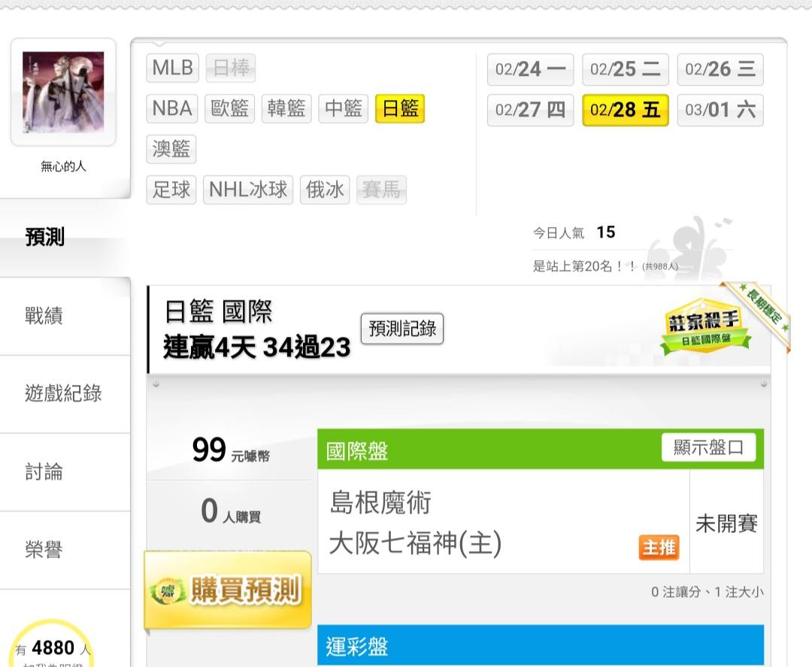Choose the 02/24 一 date

pos(530,69)
